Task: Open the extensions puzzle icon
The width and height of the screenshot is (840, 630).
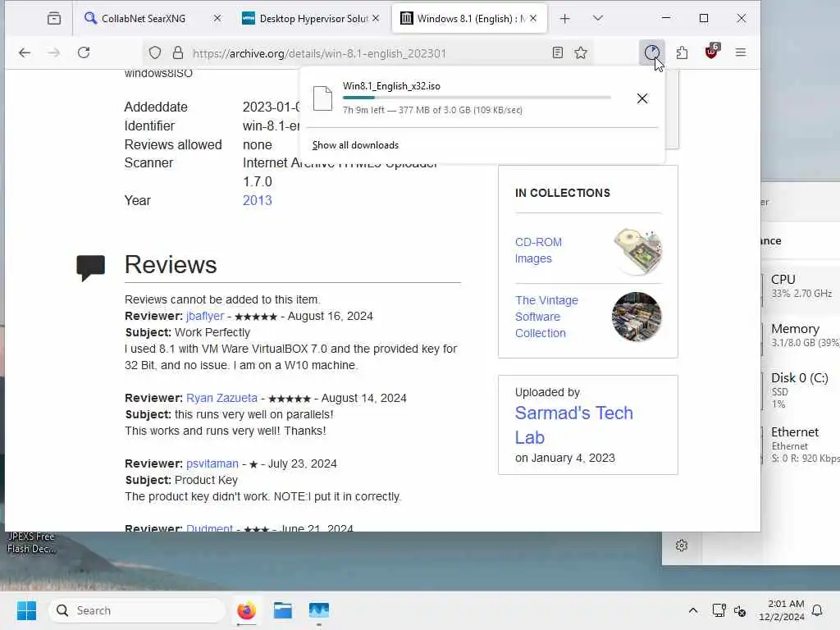Action: [682, 52]
